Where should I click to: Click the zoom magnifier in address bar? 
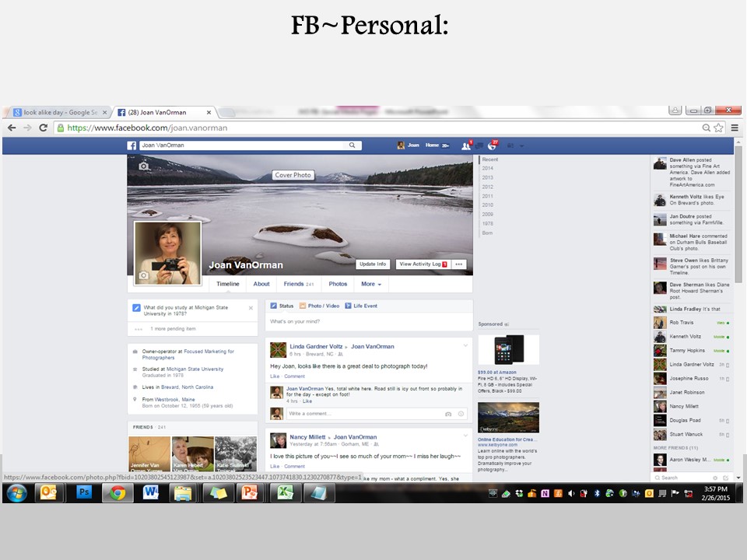click(707, 128)
